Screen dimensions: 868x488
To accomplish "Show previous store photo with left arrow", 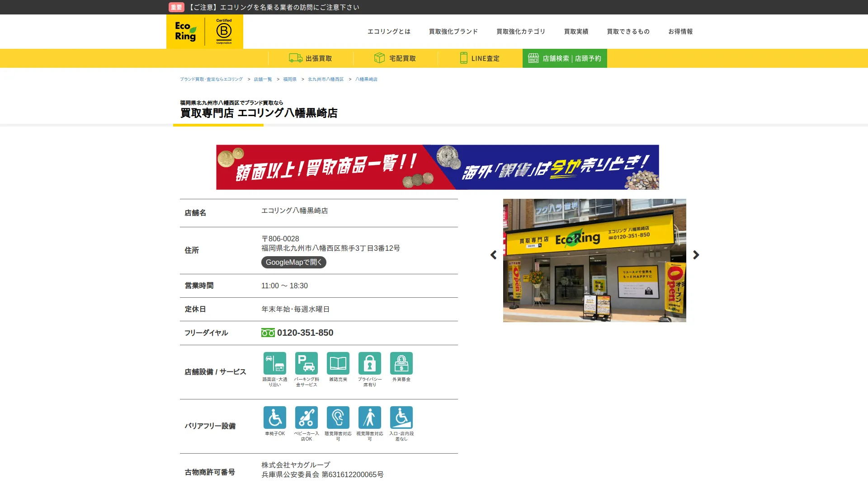I will pos(493,255).
